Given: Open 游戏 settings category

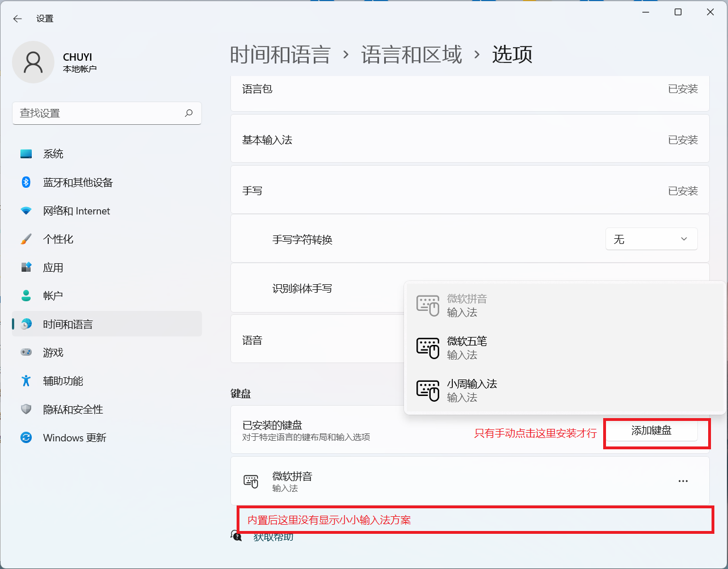Looking at the screenshot, I should (x=107, y=352).
